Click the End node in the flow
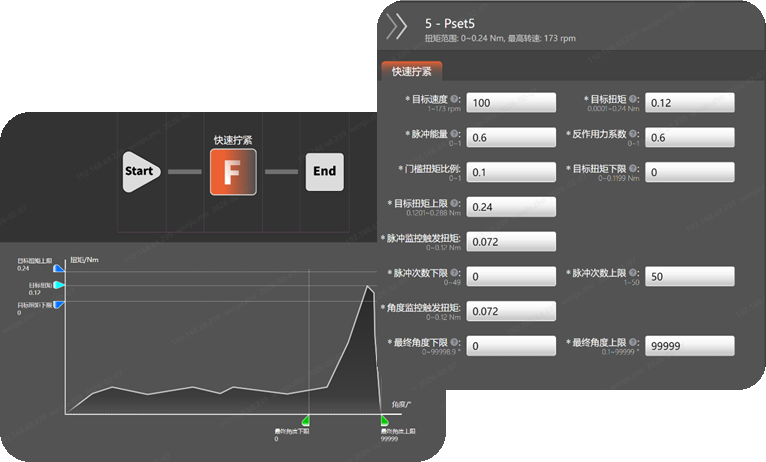 tap(324, 171)
